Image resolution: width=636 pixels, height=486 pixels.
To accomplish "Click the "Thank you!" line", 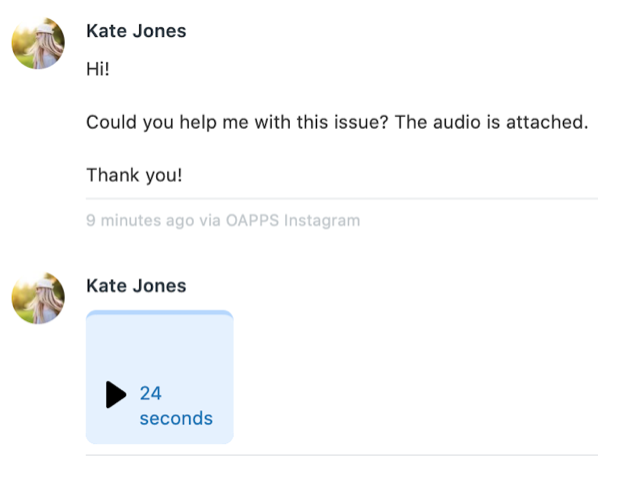I will pos(134,175).
